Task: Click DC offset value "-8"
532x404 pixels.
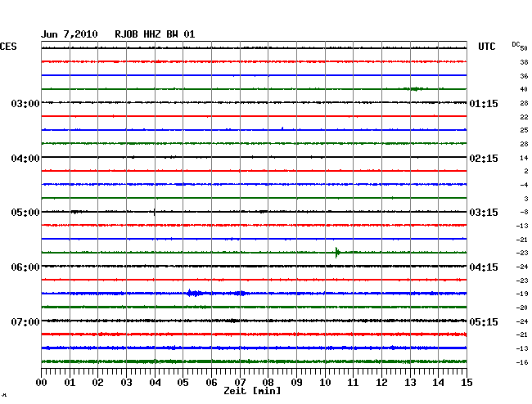Action: click(524, 212)
